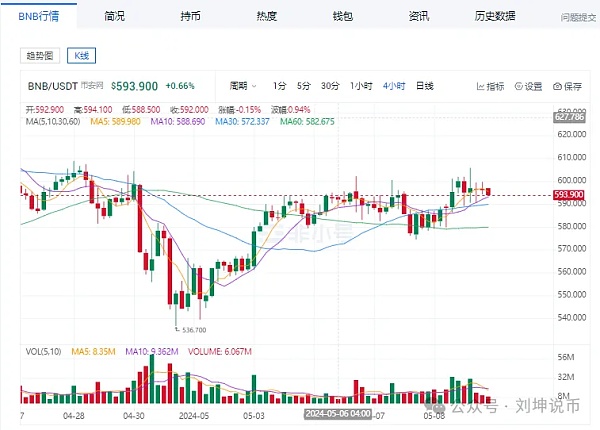Click the BNB/USDT pair name
The width and height of the screenshot is (600, 430).
[x=50, y=87]
